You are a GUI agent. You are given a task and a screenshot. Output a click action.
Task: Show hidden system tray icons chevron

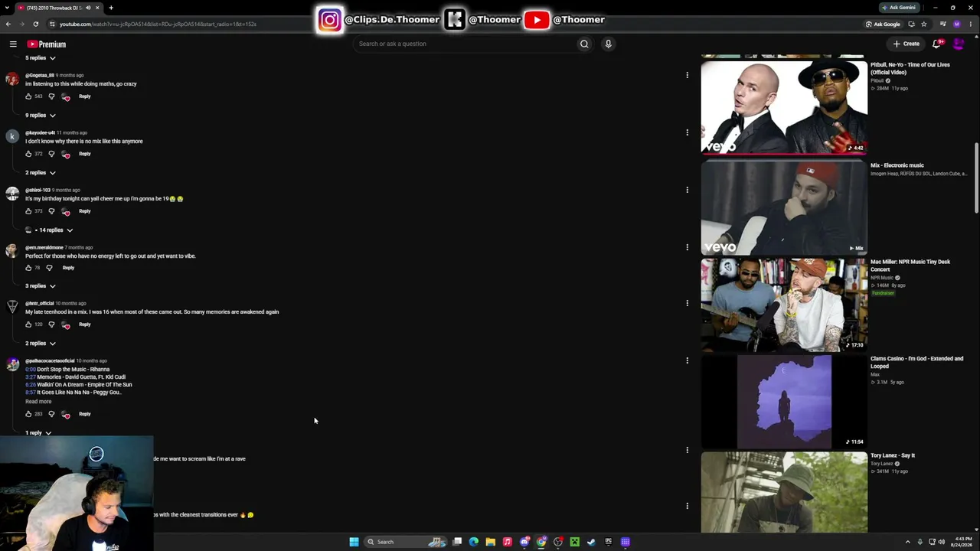coord(908,542)
